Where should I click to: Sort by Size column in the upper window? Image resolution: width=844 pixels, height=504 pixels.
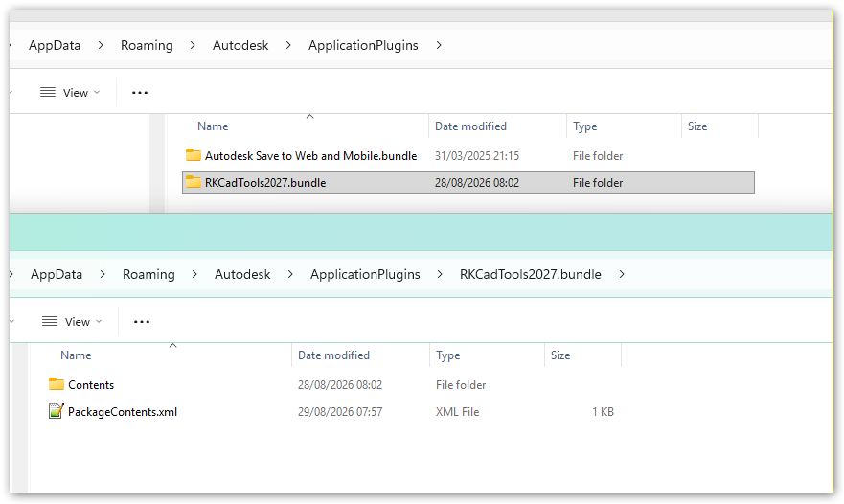click(697, 126)
